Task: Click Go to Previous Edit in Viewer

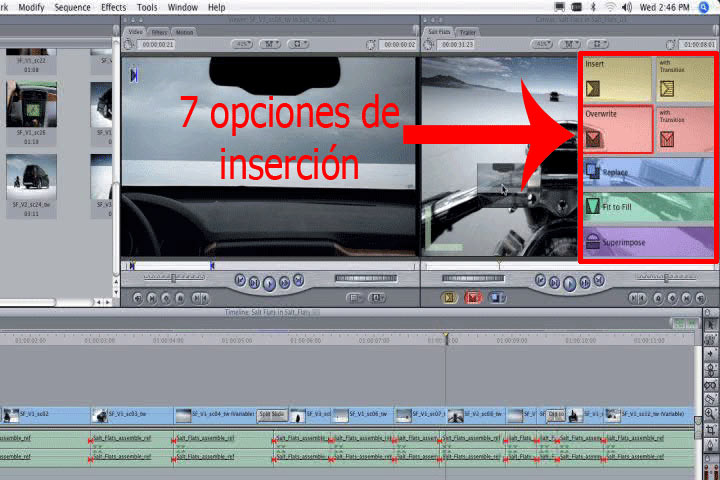Action: pos(240,280)
